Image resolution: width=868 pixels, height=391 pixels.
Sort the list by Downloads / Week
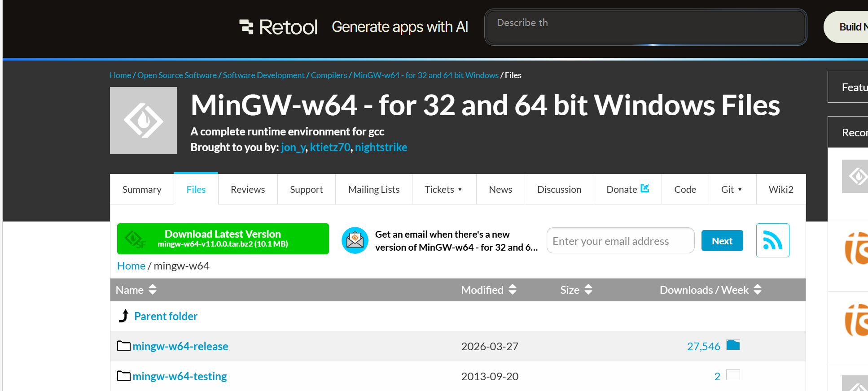[710, 290]
